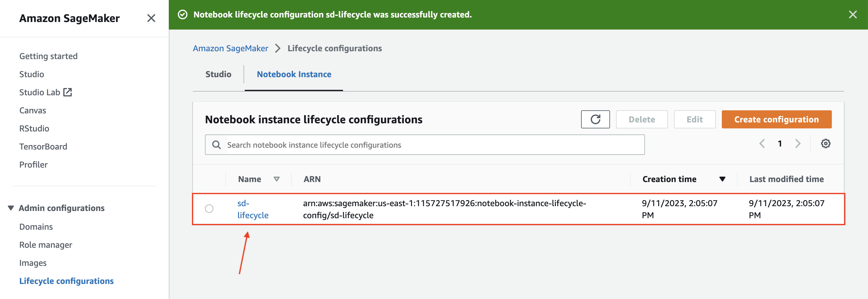The width and height of the screenshot is (868, 299).
Task: Open the table preferences gear
Action: pos(826,143)
